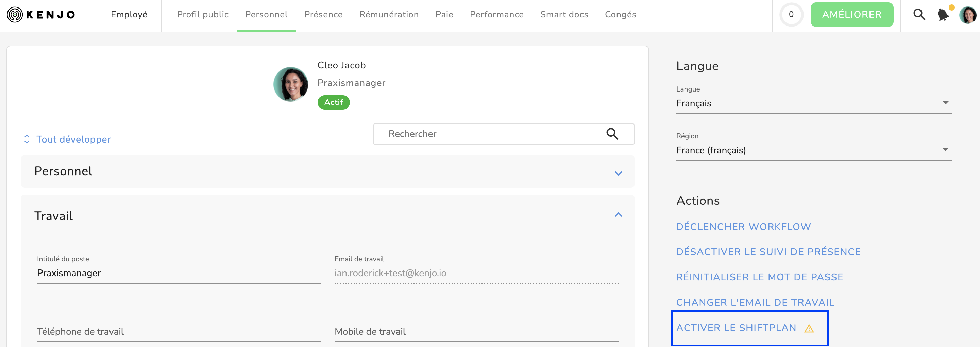
Task: Focus the Rechercher search field
Action: click(x=504, y=134)
